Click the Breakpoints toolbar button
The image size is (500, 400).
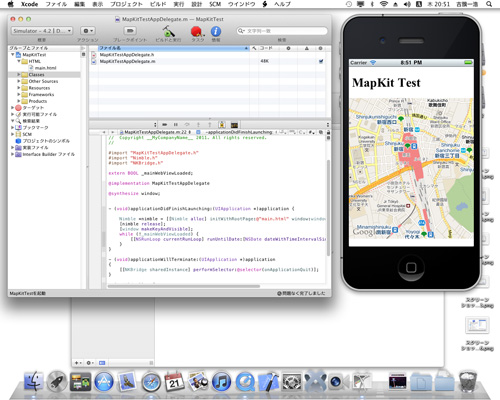coord(130,31)
